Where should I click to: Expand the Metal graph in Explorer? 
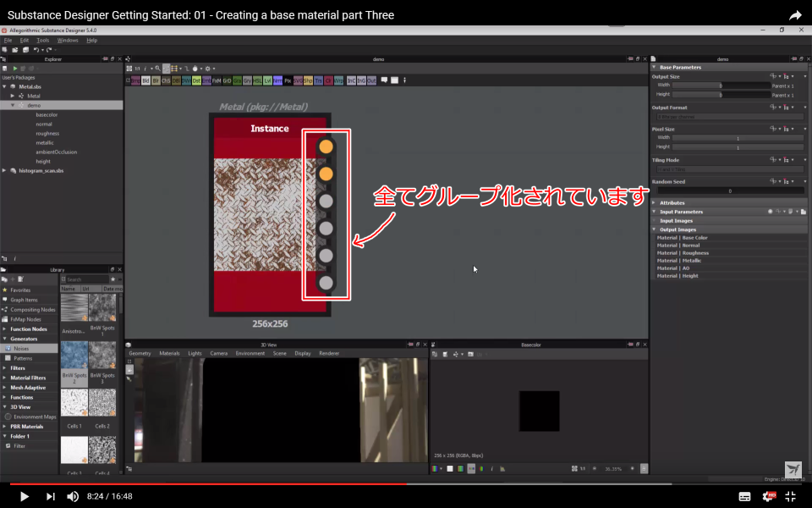click(x=13, y=96)
